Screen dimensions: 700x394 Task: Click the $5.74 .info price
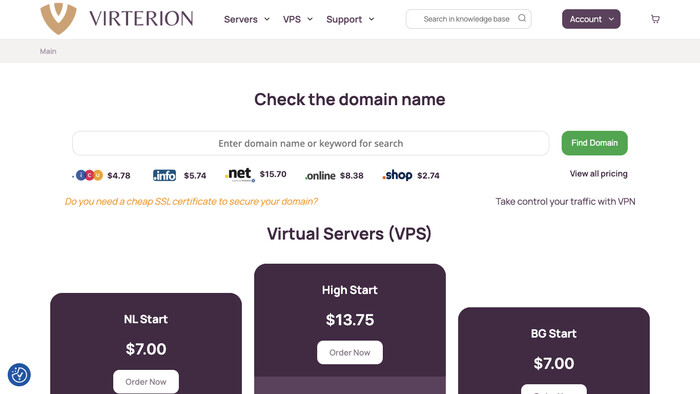[x=195, y=175]
